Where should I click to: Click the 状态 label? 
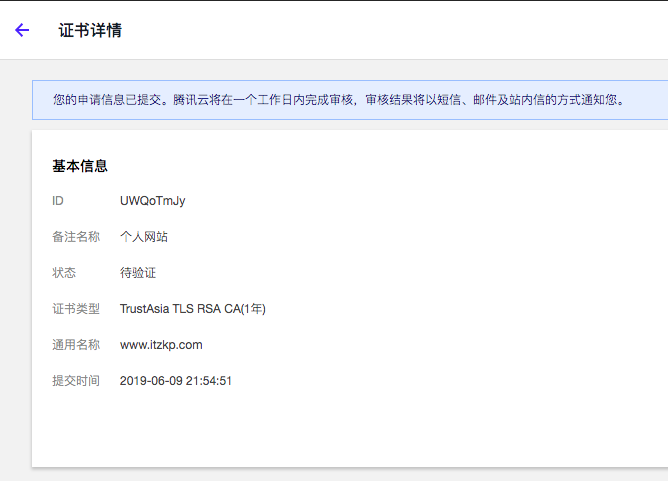64,273
